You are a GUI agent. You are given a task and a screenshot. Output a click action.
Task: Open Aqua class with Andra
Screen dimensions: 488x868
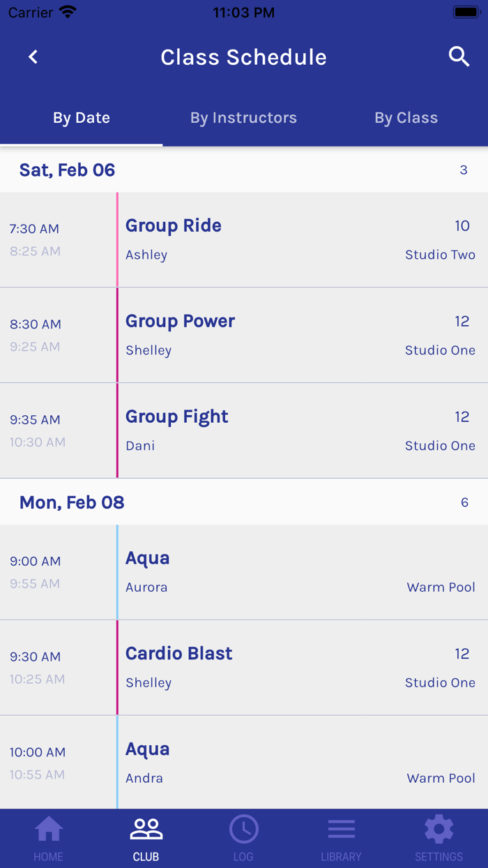point(300,763)
